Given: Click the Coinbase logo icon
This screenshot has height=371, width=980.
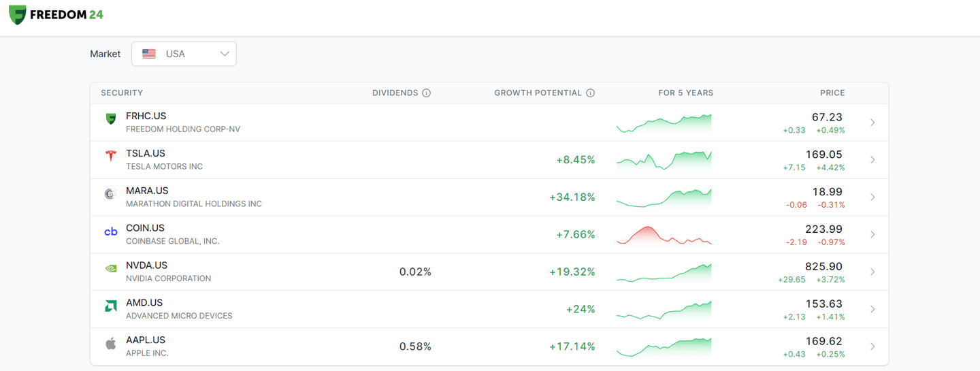Looking at the screenshot, I should click(x=110, y=231).
